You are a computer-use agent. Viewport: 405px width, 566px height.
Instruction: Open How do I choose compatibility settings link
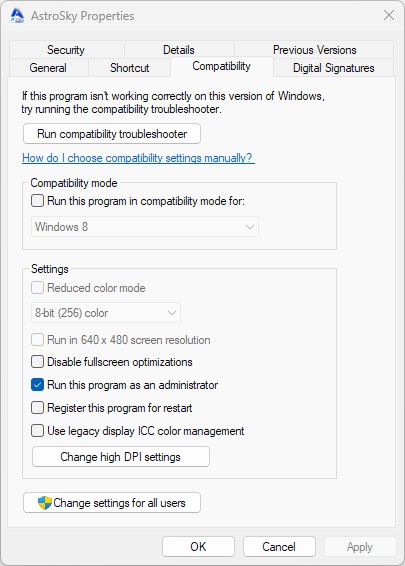pyautogui.click(x=138, y=158)
